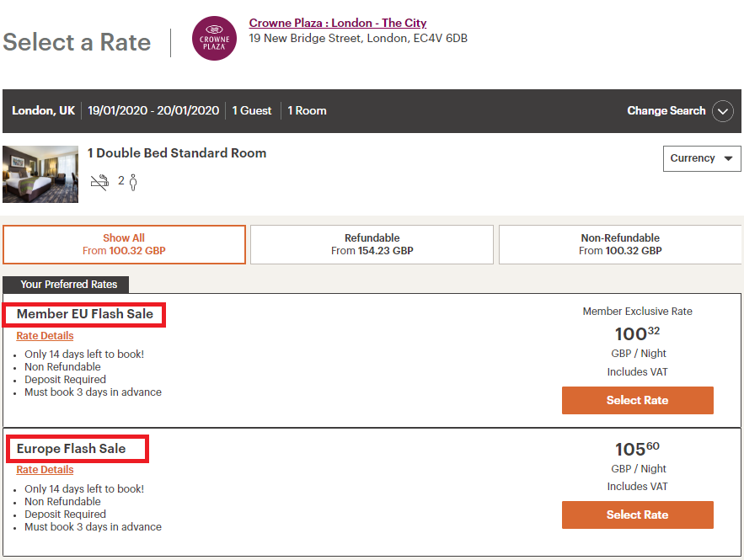744x560 pixels.
Task: Click the Member EU Flash Sale title
Action: coord(85,314)
